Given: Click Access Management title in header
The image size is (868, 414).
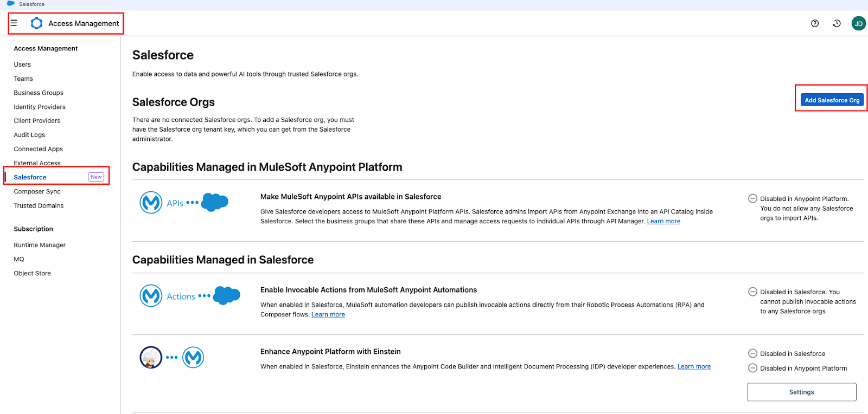Looking at the screenshot, I should [x=84, y=23].
